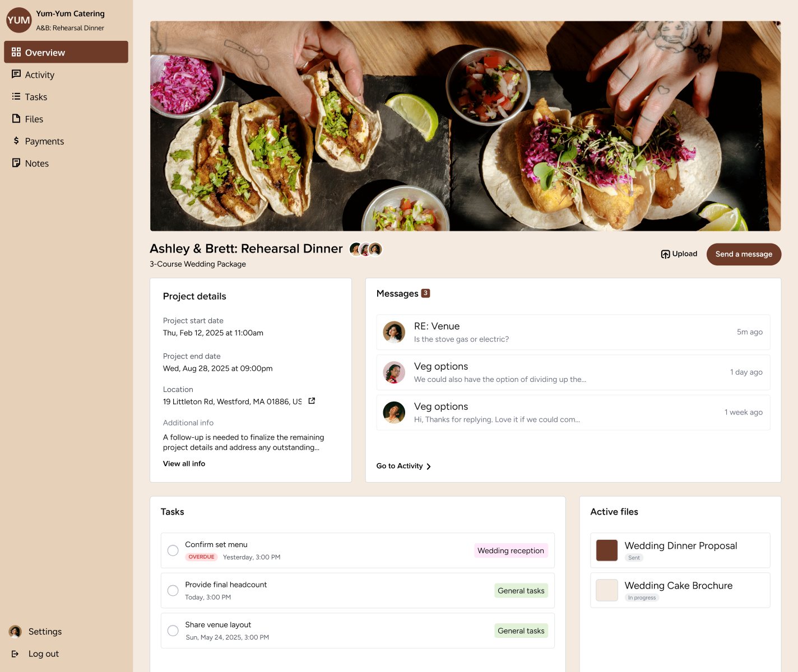
Task: Click the Settings profile avatar
Action: [x=15, y=632]
